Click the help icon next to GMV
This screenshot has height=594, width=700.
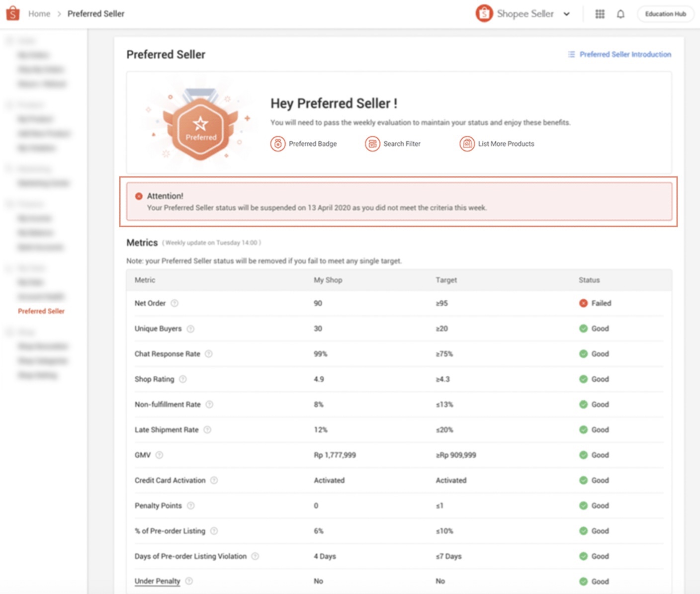(159, 454)
